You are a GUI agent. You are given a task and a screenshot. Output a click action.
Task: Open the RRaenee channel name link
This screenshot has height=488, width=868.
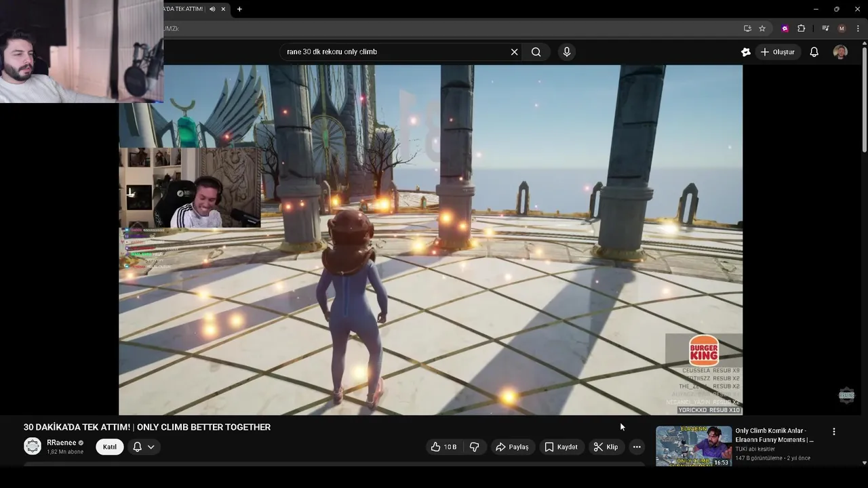tap(61, 443)
